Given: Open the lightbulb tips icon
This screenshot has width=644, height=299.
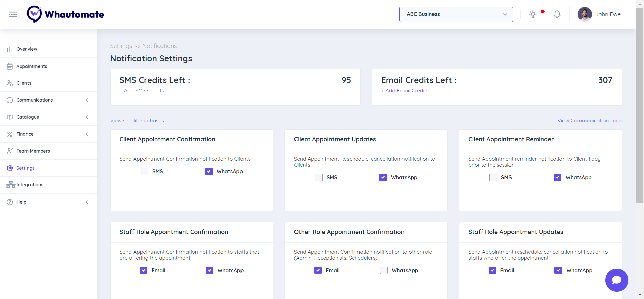Looking at the screenshot, I should click(x=533, y=14).
